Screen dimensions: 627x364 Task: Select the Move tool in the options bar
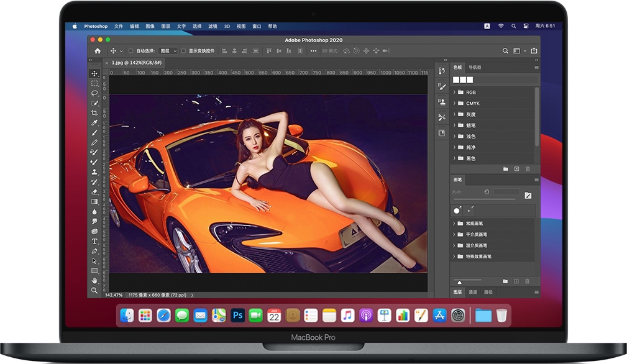pyautogui.click(x=113, y=51)
